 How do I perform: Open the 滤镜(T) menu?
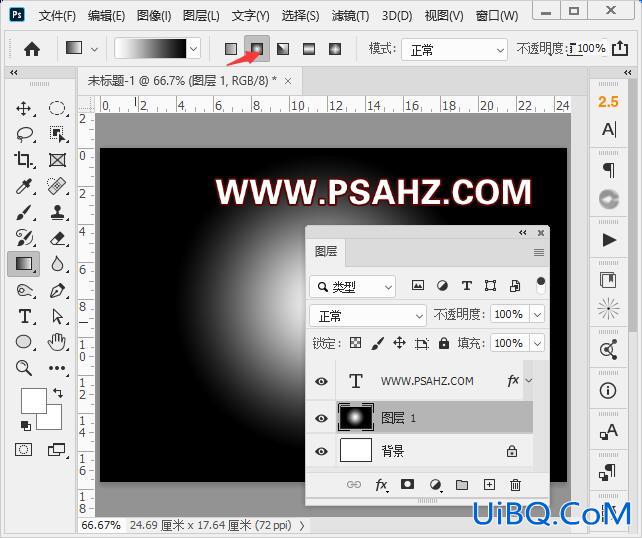(x=350, y=16)
